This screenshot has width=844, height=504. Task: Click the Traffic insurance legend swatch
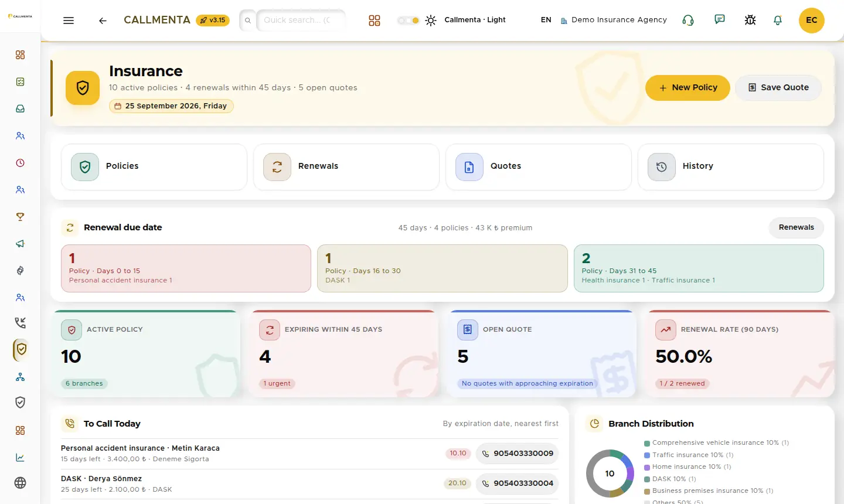pyautogui.click(x=647, y=455)
